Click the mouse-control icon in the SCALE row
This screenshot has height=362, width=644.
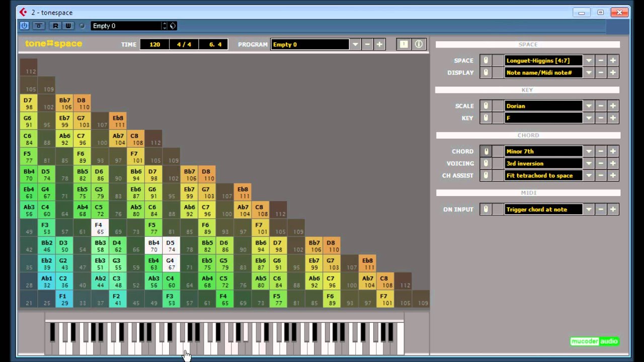click(486, 106)
